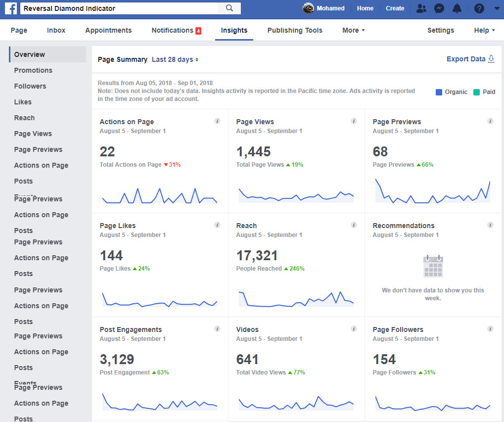Open the notifications bell icon
504x422 pixels.
point(457,8)
